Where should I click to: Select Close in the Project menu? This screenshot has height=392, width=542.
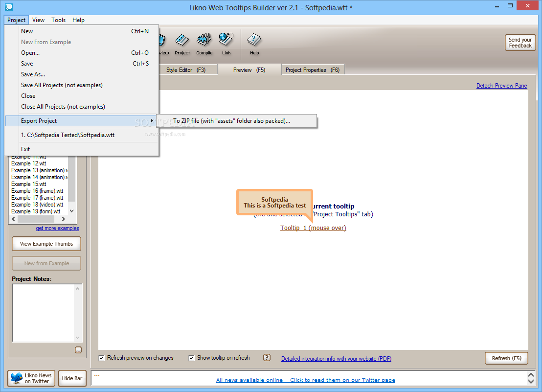(82, 96)
